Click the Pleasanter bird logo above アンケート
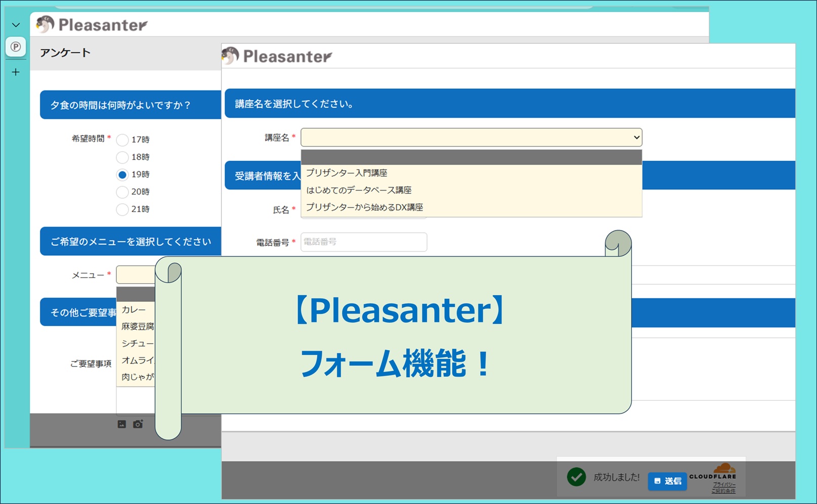Screen dimensions: 817x504 pos(46,24)
